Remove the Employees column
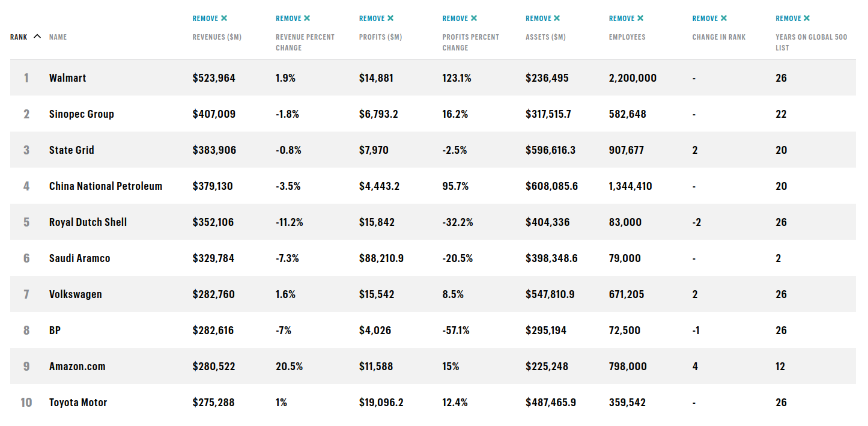The height and width of the screenshot is (426, 868). pos(626,19)
